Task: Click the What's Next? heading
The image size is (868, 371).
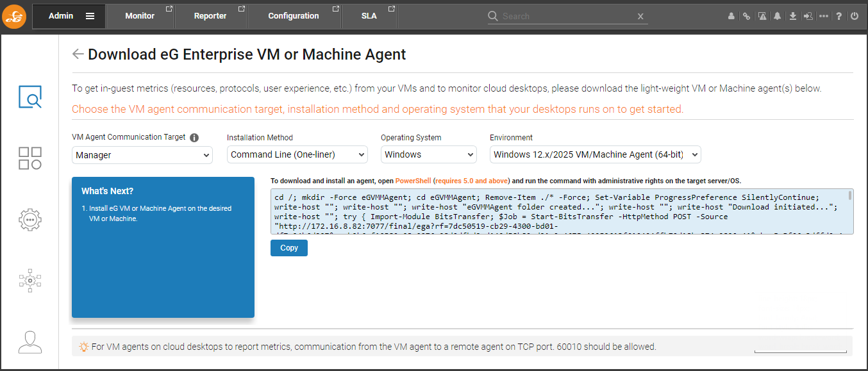Action: pyautogui.click(x=107, y=191)
